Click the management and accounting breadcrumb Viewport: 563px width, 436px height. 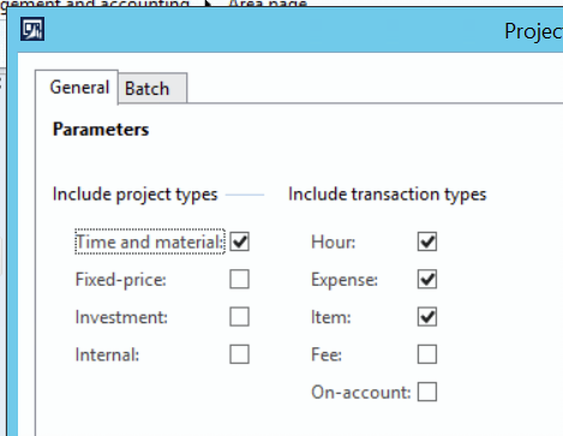[95, 4]
